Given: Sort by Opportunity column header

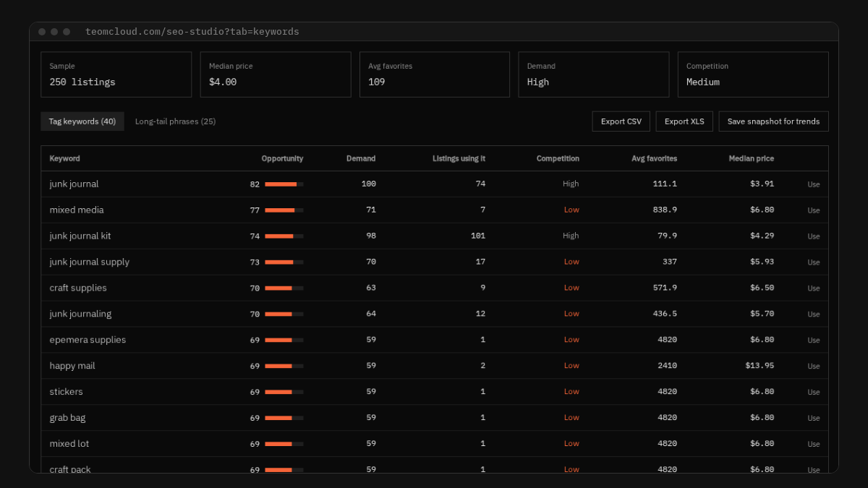Looking at the screenshot, I should [282, 158].
